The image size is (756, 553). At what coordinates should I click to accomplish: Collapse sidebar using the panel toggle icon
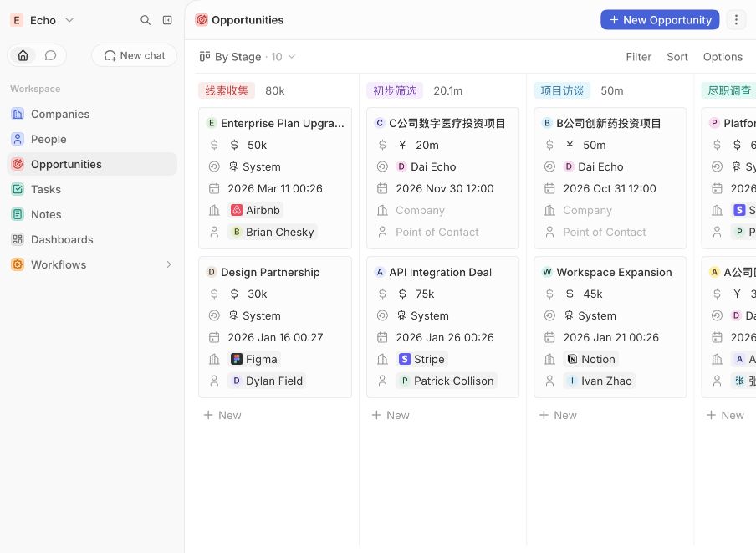[x=167, y=20]
